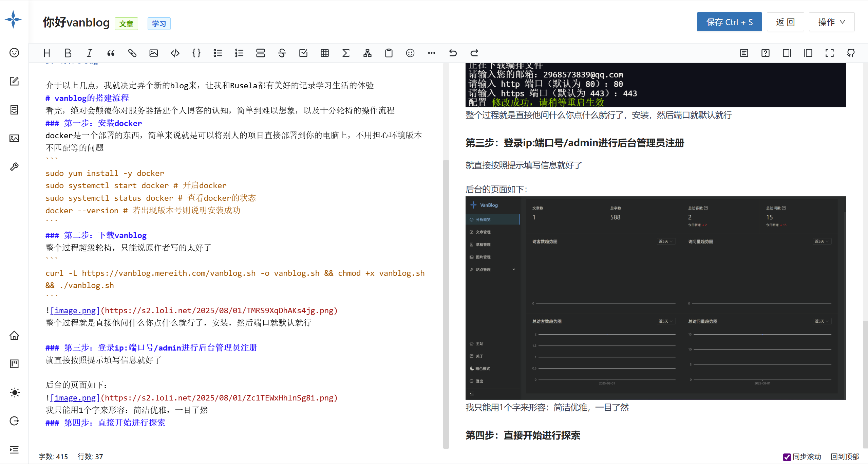The image size is (868, 464).
Task: Toggle the 同步滚动 checkbox
Action: (x=787, y=457)
